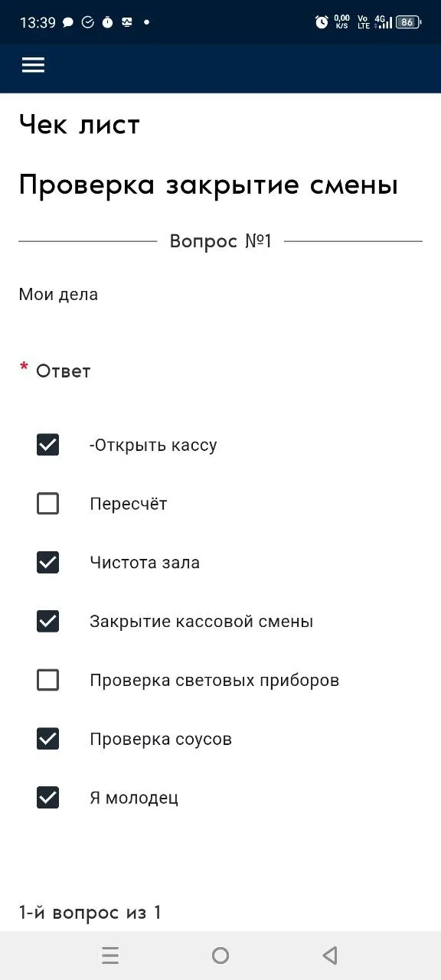Tap the battery indicator icon
Image resolution: width=441 pixels, height=980 pixels.
(x=407, y=22)
